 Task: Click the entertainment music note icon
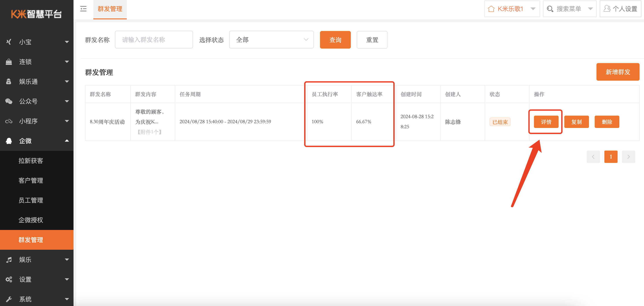pyautogui.click(x=9, y=260)
